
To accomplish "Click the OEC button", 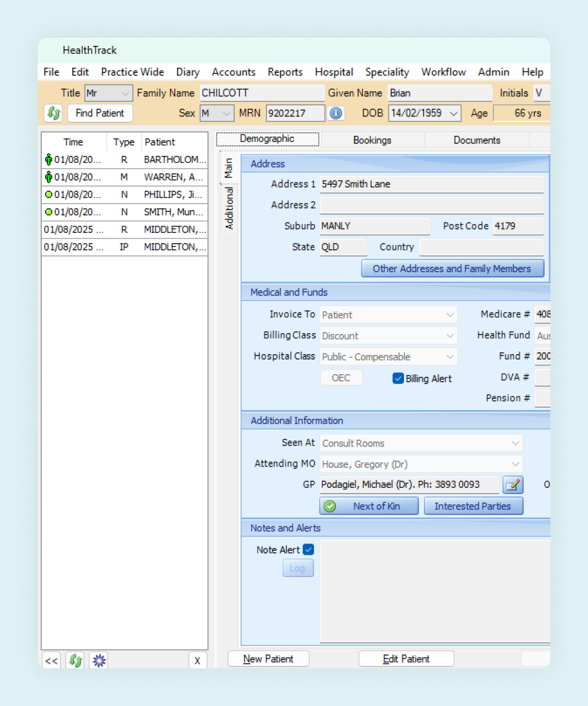I will click(341, 378).
